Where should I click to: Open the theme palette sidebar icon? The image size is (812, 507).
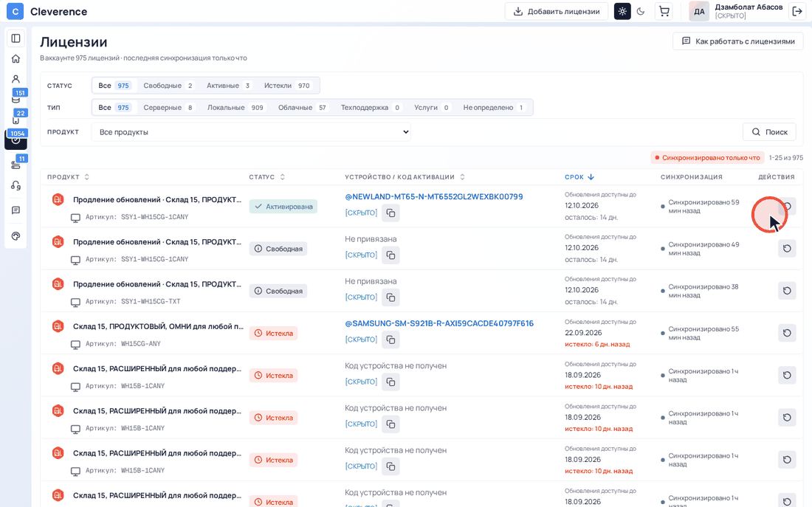coord(16,236)
